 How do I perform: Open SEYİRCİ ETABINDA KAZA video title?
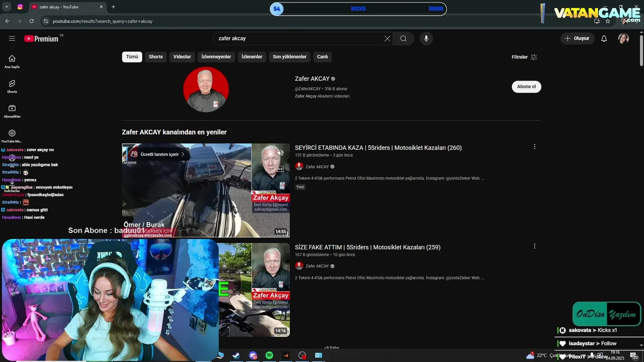[x=378, y=148]
